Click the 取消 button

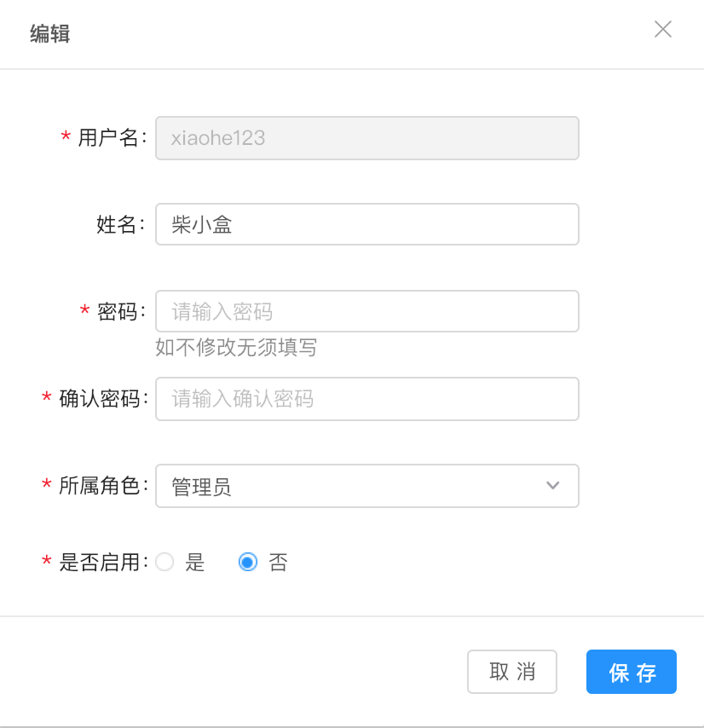click(511, 672)
